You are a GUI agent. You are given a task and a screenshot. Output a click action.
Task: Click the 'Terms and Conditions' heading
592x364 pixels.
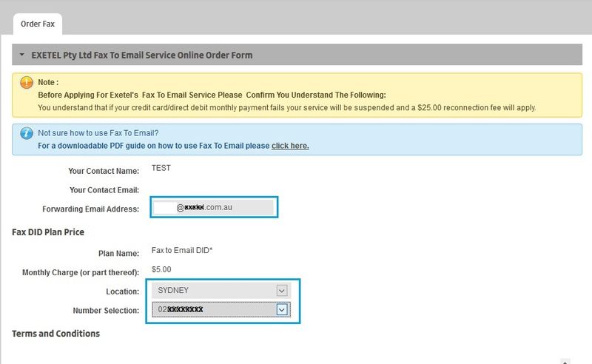[56, 334]
